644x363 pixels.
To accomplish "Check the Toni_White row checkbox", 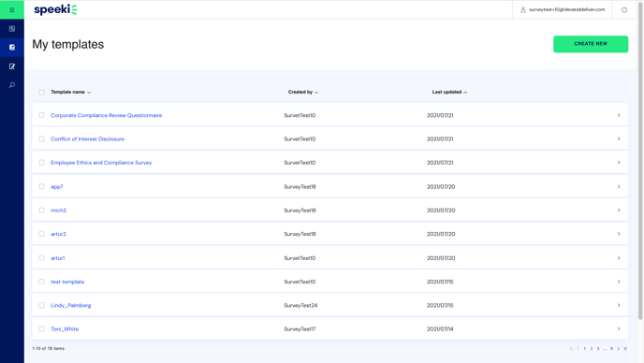I will [x=41, y=329].
